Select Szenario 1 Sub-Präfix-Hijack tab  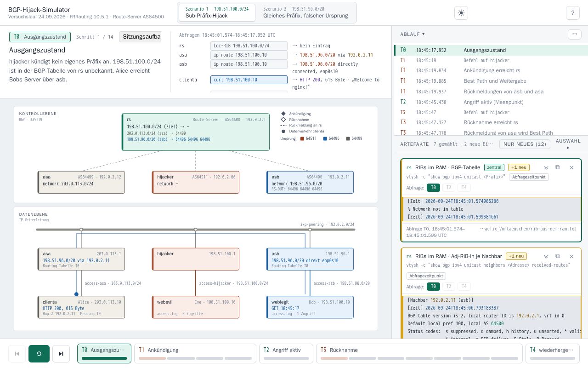[x=217, y=12]
